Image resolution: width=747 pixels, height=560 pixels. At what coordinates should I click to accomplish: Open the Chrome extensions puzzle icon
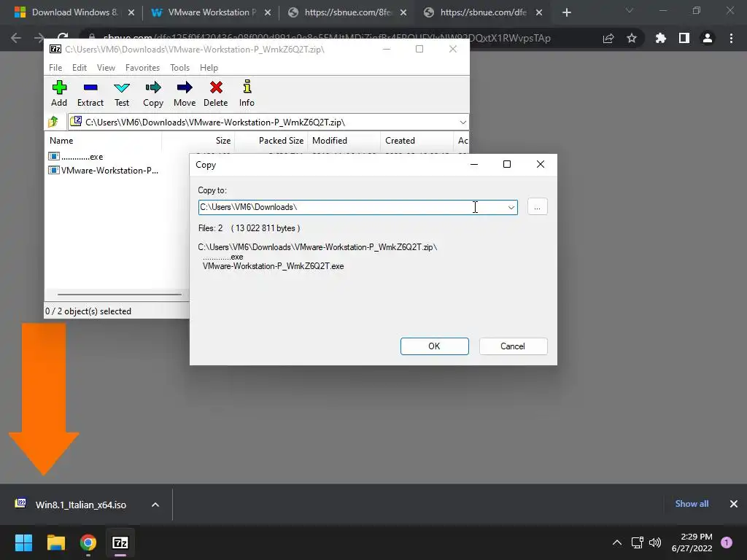pos(660,38)
